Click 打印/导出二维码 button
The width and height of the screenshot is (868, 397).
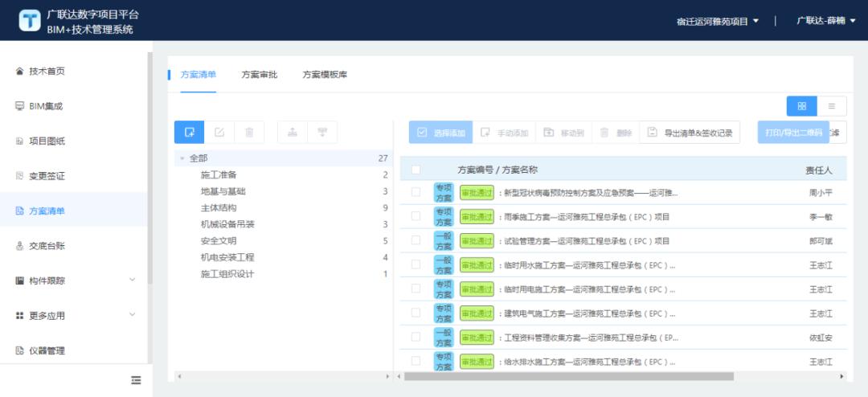click(x=792, y=133)
